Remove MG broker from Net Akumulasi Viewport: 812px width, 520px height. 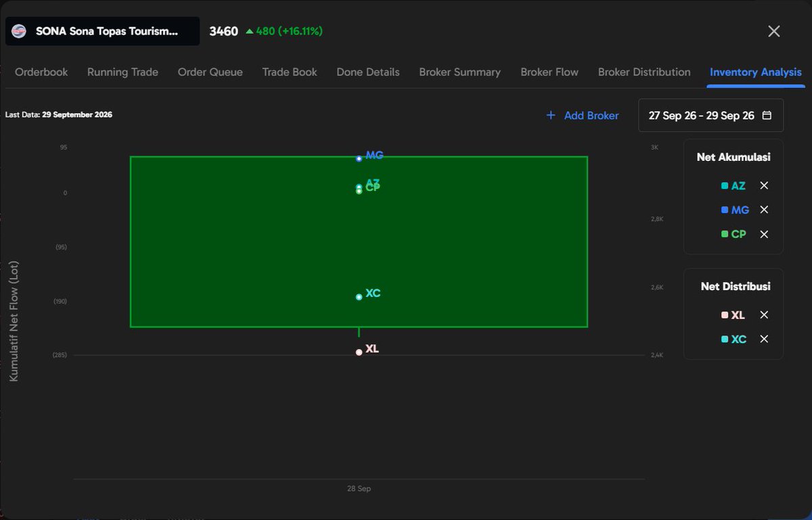(x=764, y=210)
